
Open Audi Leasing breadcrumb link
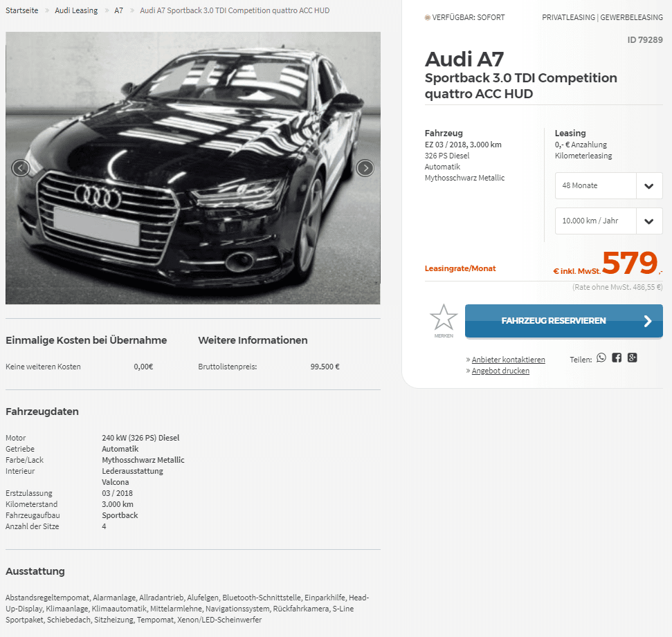point(76,10)
